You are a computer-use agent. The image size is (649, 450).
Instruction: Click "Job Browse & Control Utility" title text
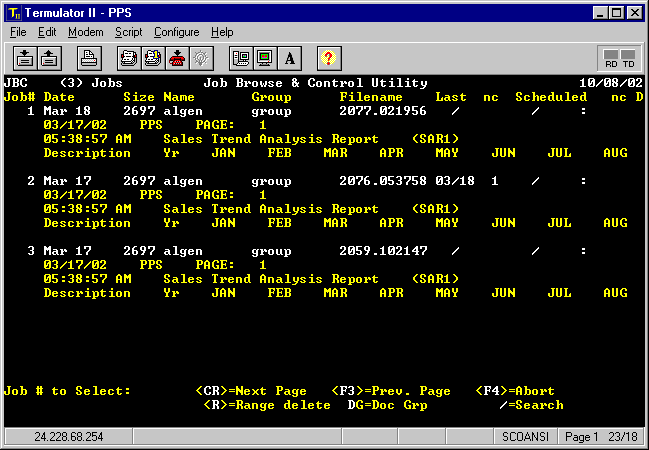click(315, 83)
